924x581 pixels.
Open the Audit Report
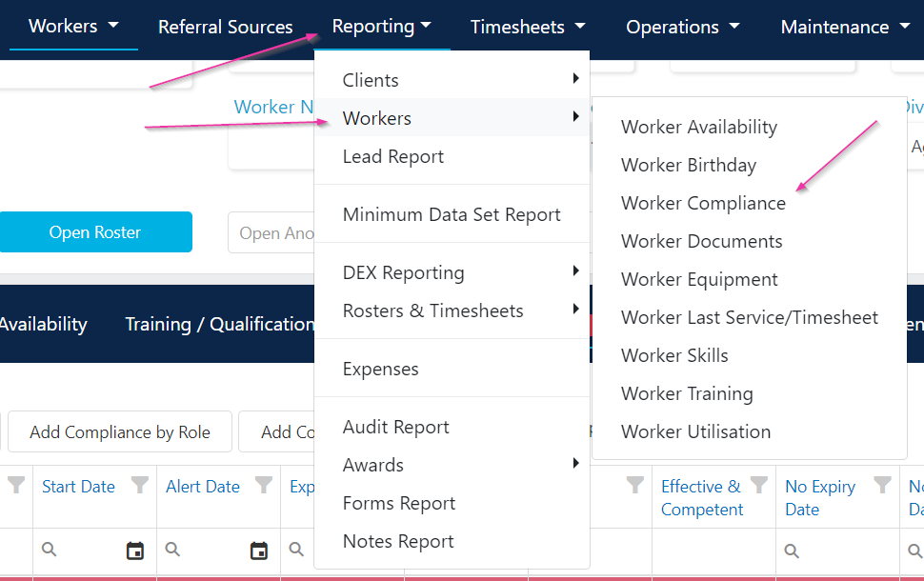(452, 426)
